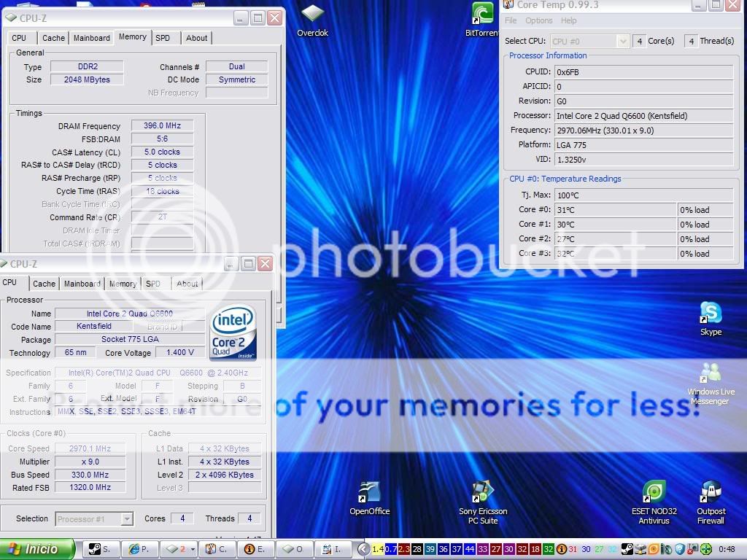The height and width of the screenshot is (560, 747).
Task: Open Core Temp File menu
Action: click(x=511, y=20)
